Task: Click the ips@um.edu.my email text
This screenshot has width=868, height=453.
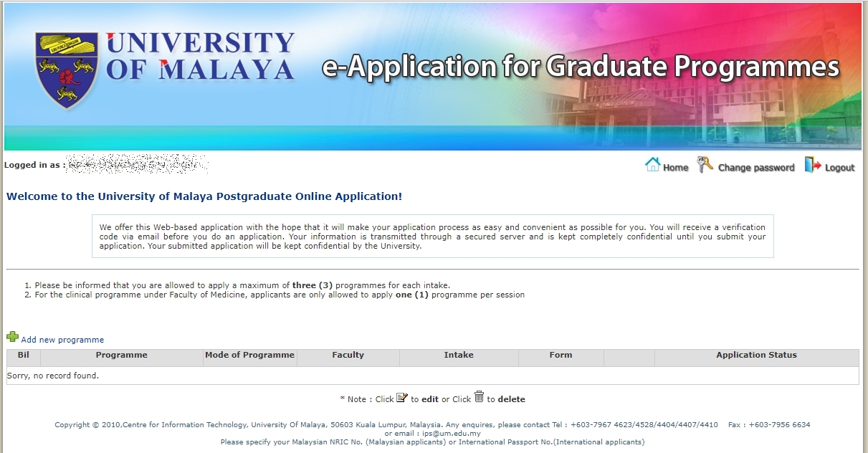Action: tap(451, 434)
